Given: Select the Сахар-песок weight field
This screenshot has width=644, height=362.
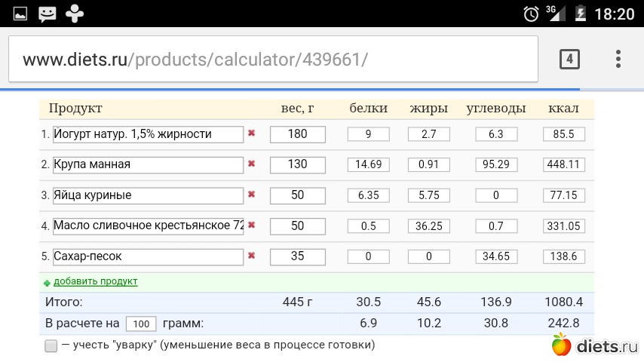Looking at the screenshot, I should [x=297, y=256].
